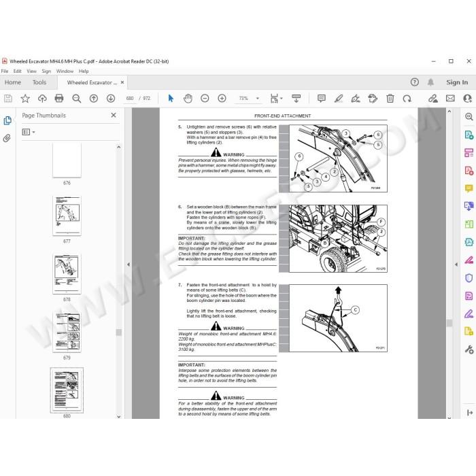Click the Sign In button

[x=457, y=82]
